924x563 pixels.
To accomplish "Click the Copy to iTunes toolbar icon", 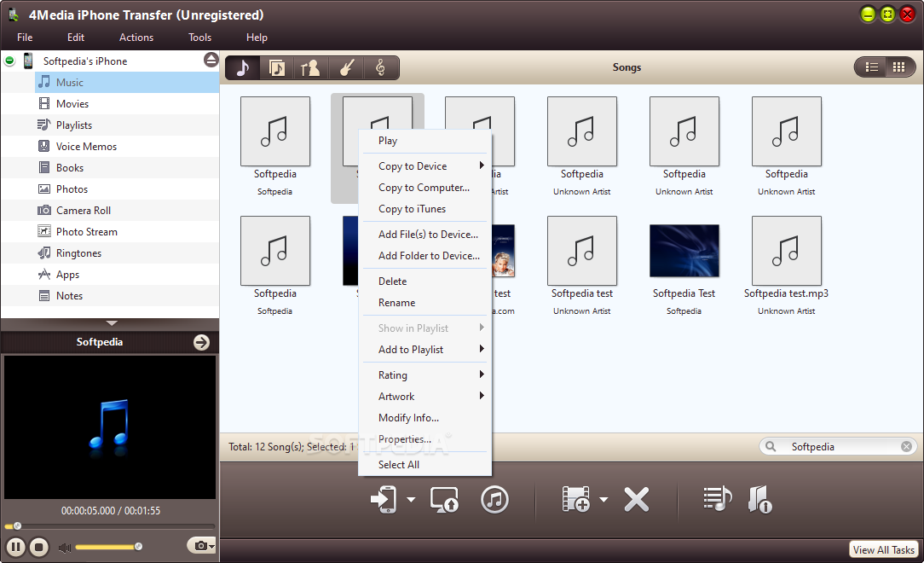I will tap(494, 499).
